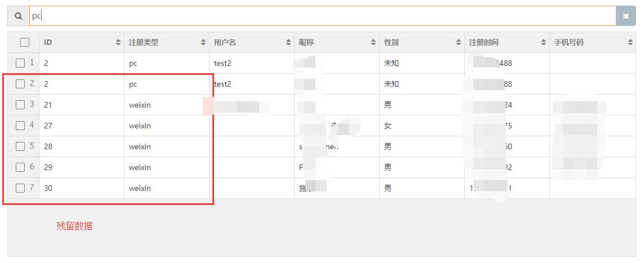Sort by 注册类型 column arrows
This screenshot has height=263, width=644.
click(203, 42)
